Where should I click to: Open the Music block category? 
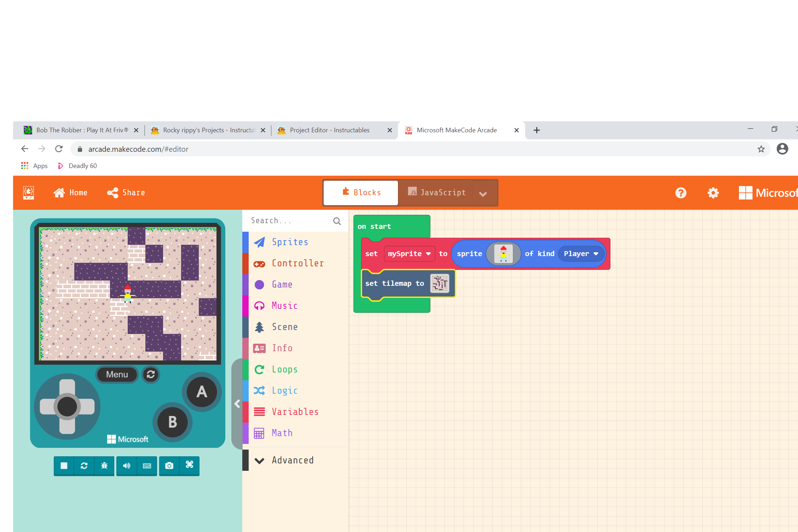coord(284,306)
